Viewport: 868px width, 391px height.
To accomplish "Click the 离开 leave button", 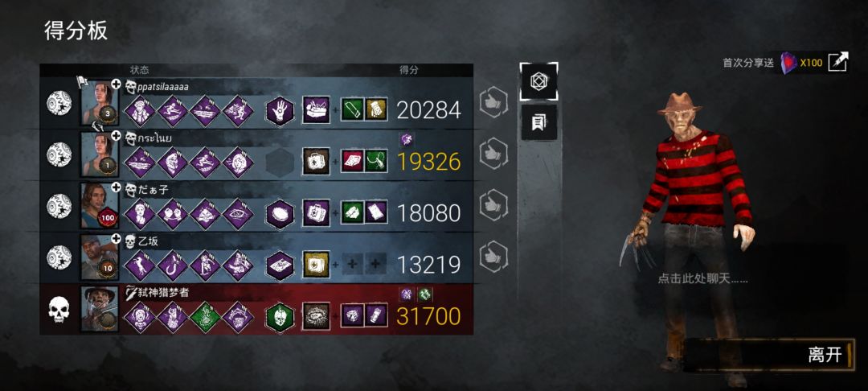I will click(x=769, y=355).
